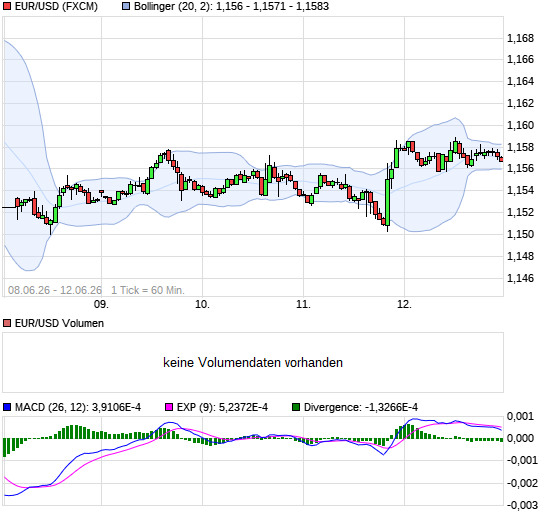Click the 0,001 MACD axis label

[x=520, y=416]
